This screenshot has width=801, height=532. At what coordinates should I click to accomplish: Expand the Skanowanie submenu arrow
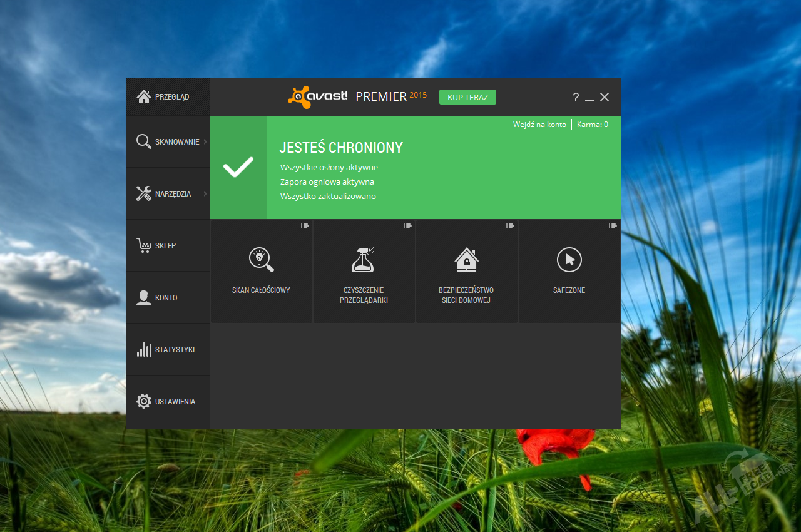tap(205, 142)
